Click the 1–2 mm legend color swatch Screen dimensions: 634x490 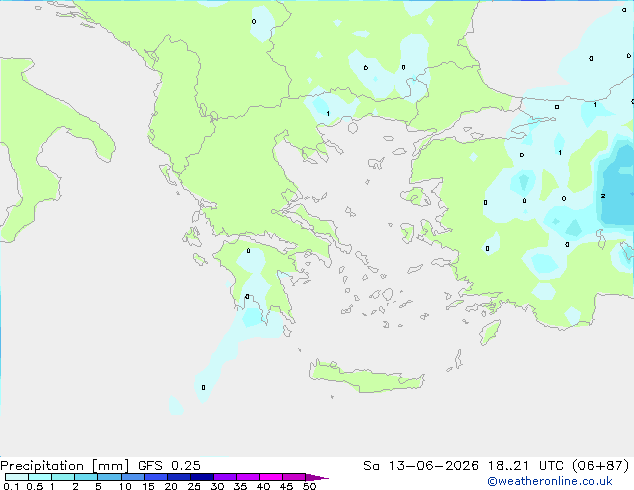(63, 477)
